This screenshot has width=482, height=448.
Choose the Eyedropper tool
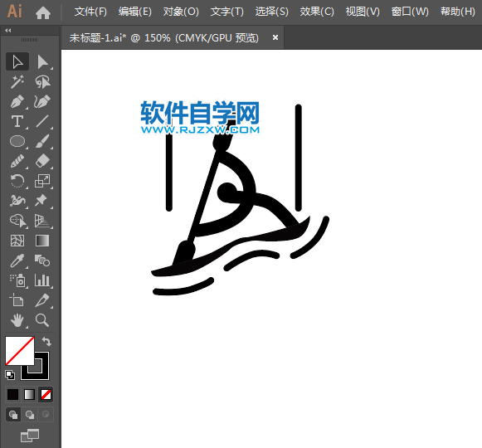point(17,261)
